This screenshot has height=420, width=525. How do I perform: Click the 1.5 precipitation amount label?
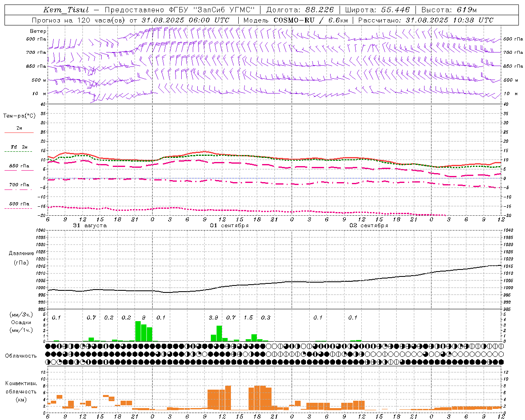[x=248, y=317]
